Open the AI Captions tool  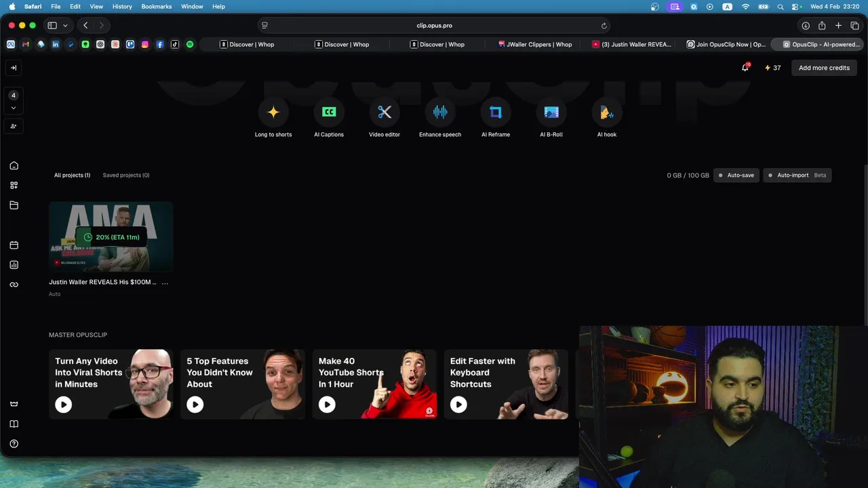(329, 113)
